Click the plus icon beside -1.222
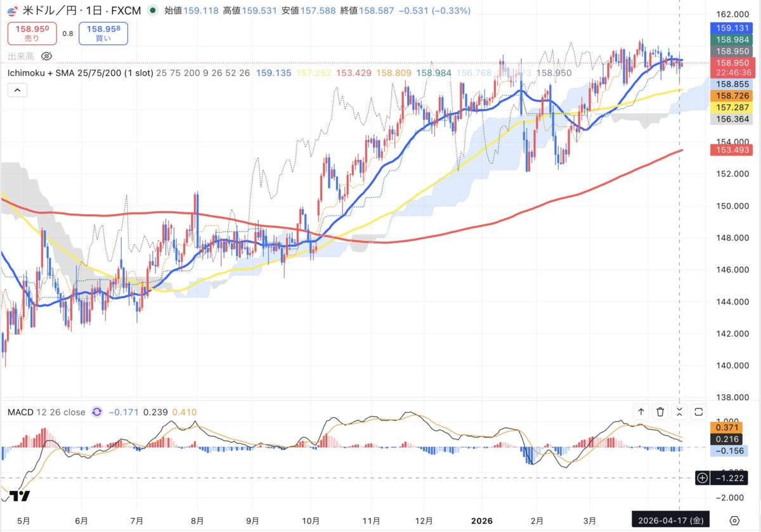Screen dimensions: 761x532 (702, 477)
